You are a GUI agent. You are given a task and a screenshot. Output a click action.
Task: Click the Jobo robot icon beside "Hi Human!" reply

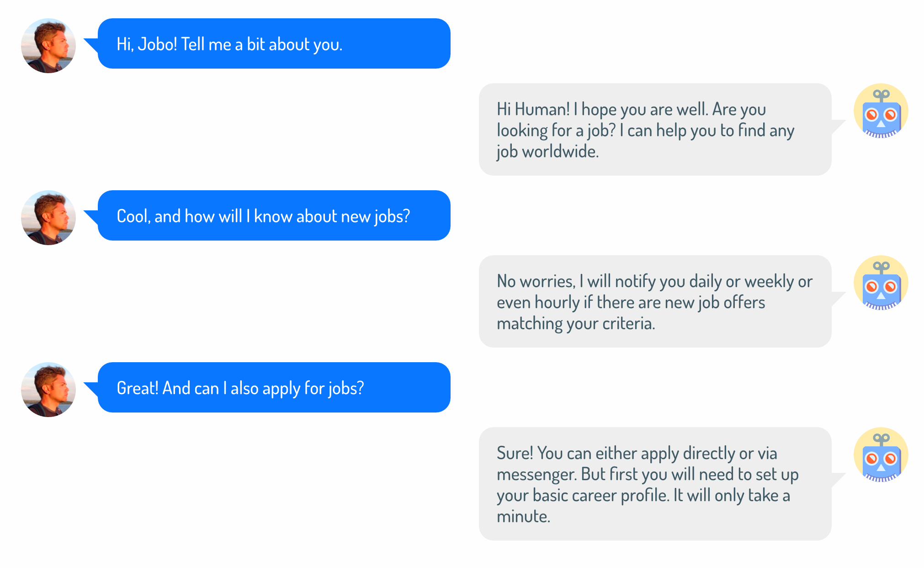(x=881, y=111)
